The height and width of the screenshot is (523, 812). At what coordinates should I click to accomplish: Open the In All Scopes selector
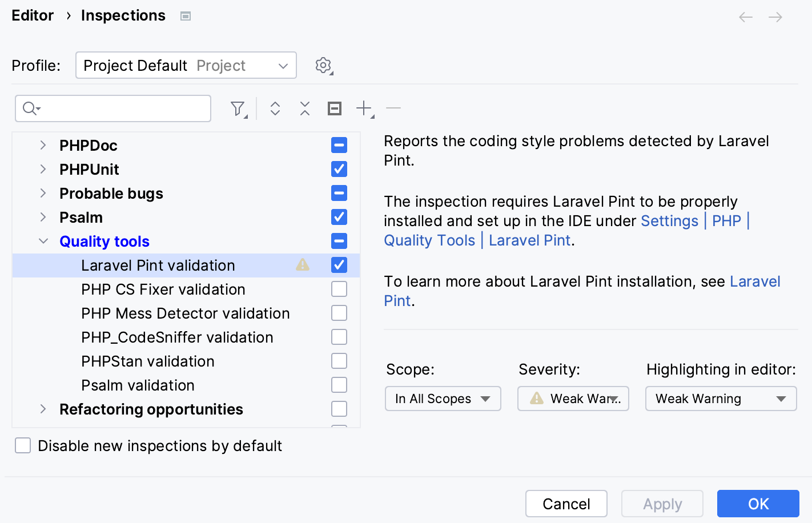(x=443, y=399)
